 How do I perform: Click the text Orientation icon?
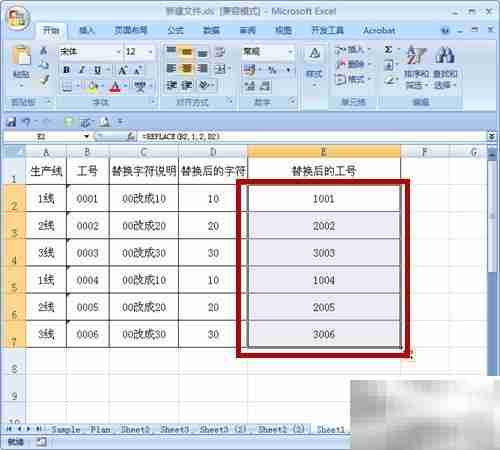[204, 85]
